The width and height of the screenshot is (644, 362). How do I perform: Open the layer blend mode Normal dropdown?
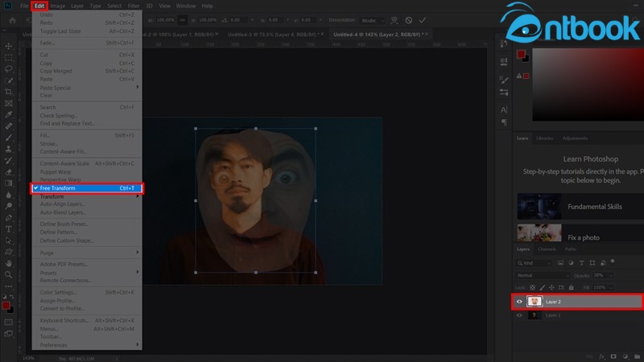click(x=543, y=275)
